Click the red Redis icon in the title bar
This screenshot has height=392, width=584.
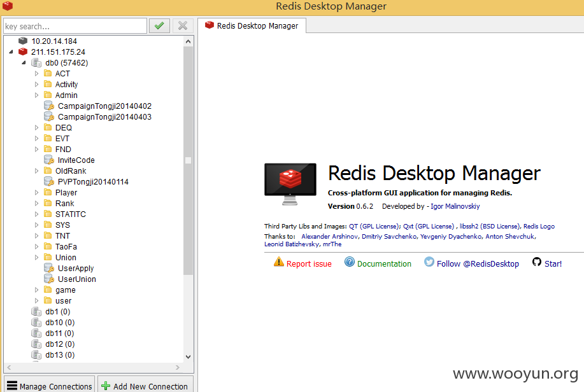pyautogui.click(x=8, y=6)
